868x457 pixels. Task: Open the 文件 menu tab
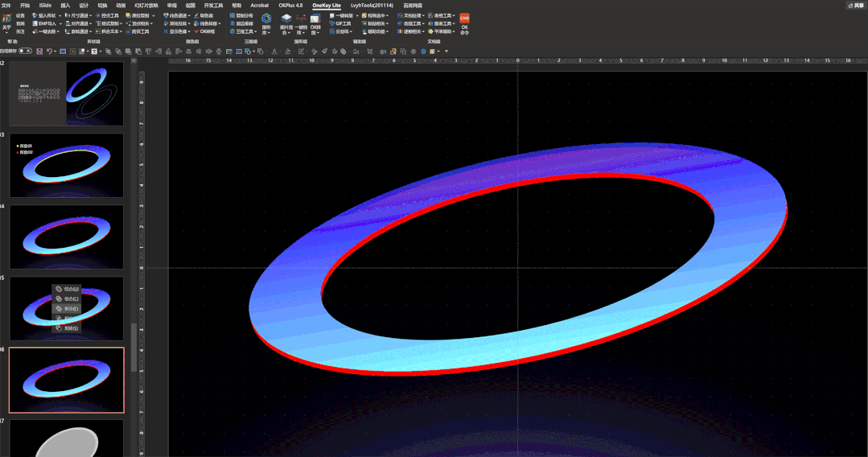pyautogui.click(x=6, y=5)
